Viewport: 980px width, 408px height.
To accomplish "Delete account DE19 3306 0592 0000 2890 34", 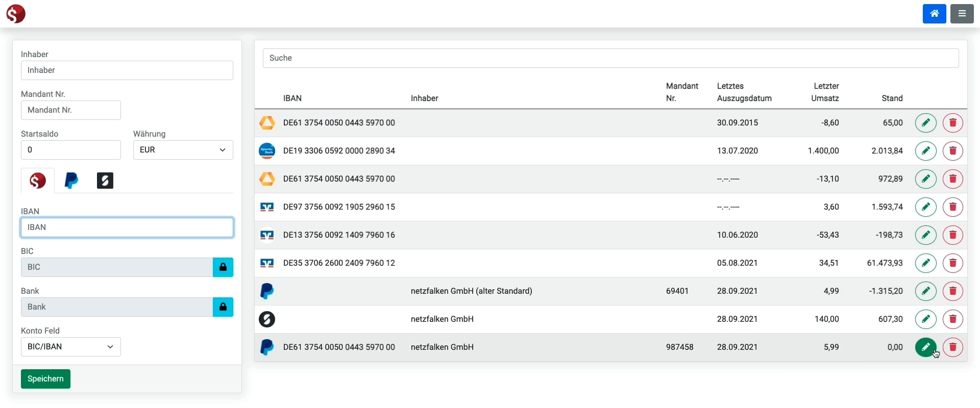I will coord(953,151).
